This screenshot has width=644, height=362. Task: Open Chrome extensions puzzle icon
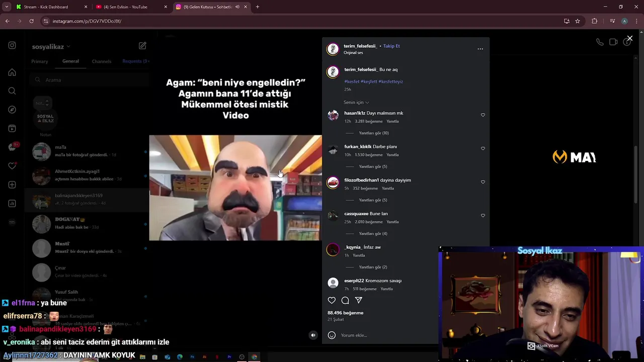pos(595,21)
